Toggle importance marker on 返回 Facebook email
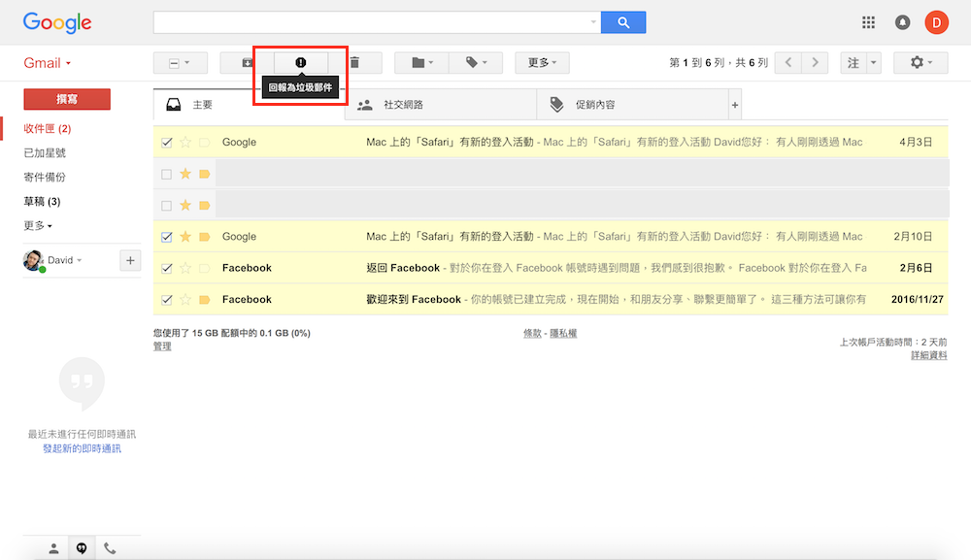 pos(204,268)
